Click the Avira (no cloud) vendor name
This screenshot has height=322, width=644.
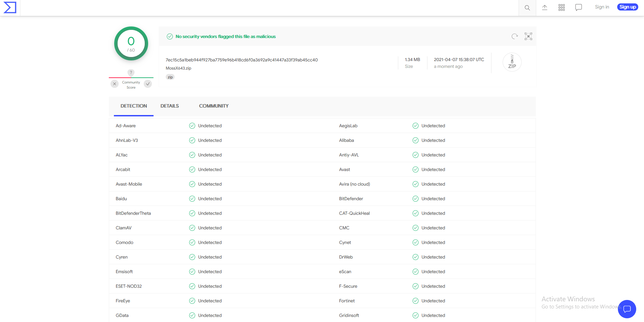(355, 184)
